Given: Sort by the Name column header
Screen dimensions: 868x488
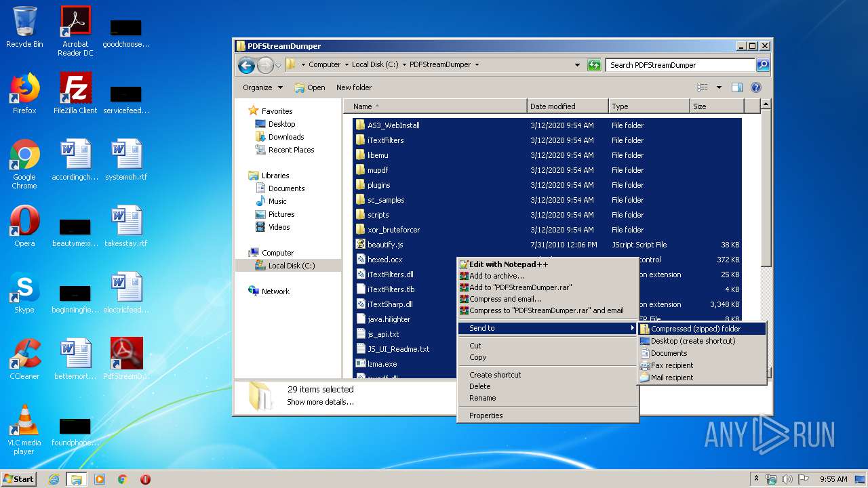Looking at the screenshot, I should [x=435, y=106].
